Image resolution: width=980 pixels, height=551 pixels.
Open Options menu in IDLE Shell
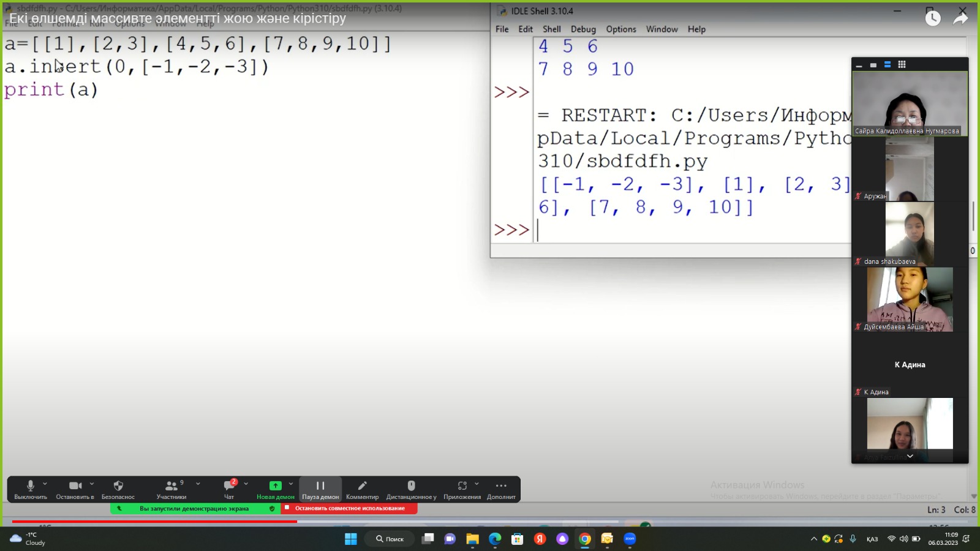click(x=621, y=29)
